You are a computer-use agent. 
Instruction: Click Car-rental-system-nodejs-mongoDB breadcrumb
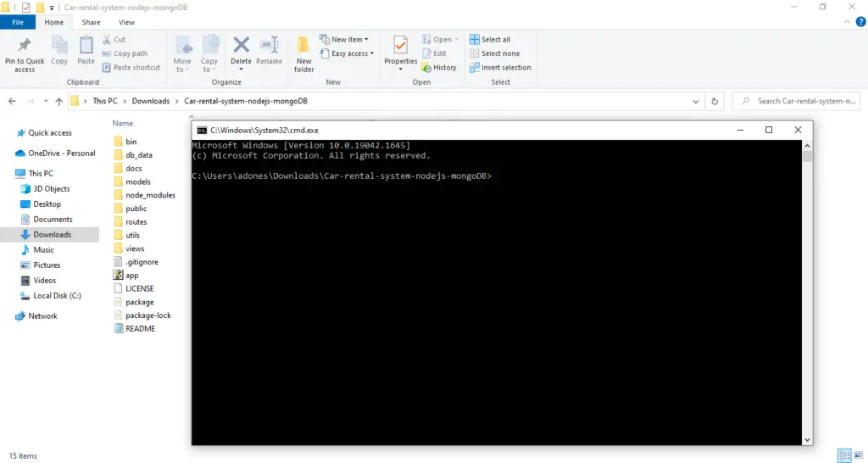click(x=246, y=102)
